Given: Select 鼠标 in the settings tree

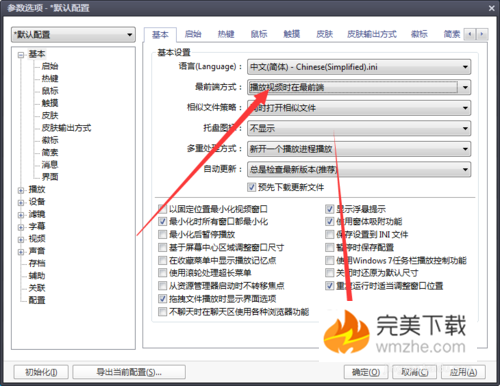Looking at the screenshot, I should point(50,91).
